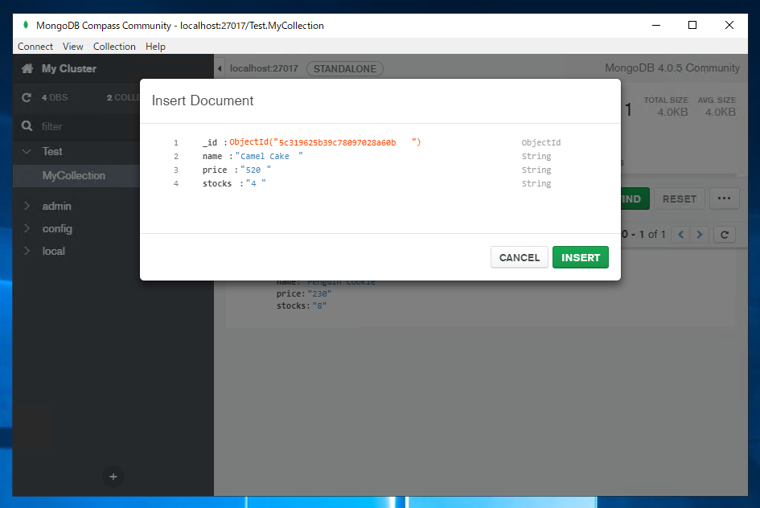Viewport: 760px width, 508px height.
Task: Click the AVG. SIZE 4.0KB stat
Action: point(716,107)
